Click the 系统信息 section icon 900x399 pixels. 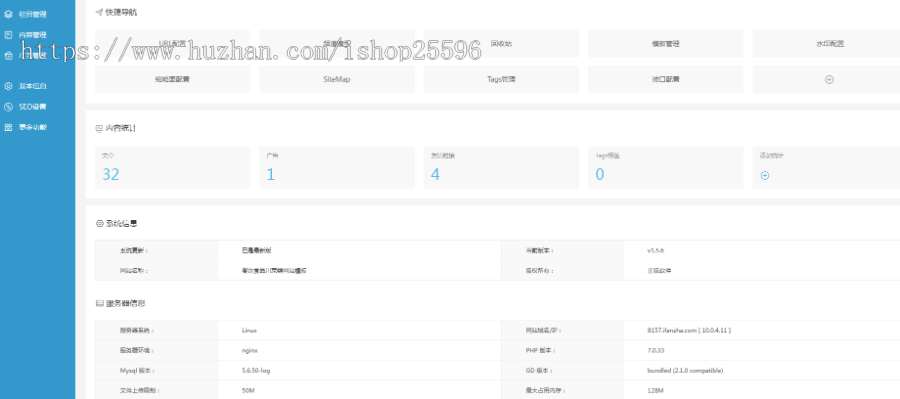(99, 223)
